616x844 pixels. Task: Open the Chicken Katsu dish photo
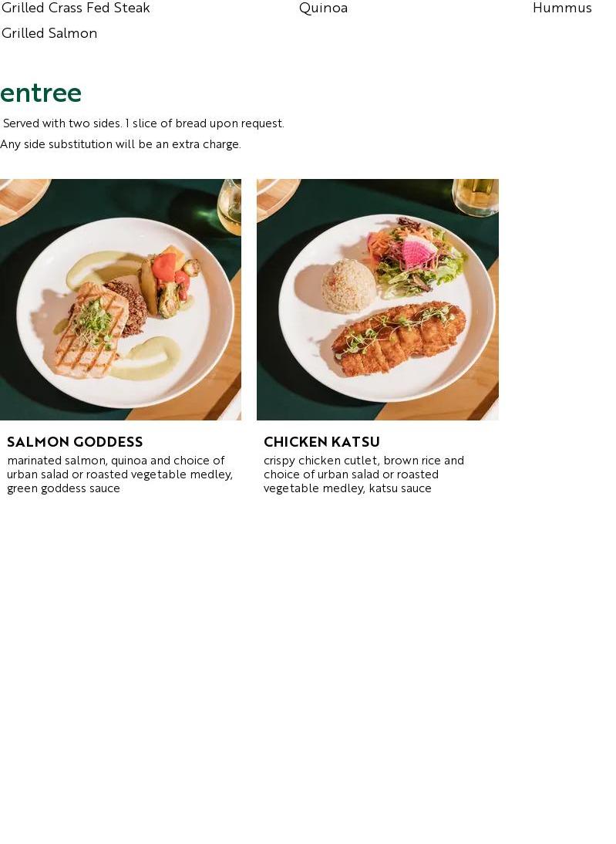pos(378,299)
